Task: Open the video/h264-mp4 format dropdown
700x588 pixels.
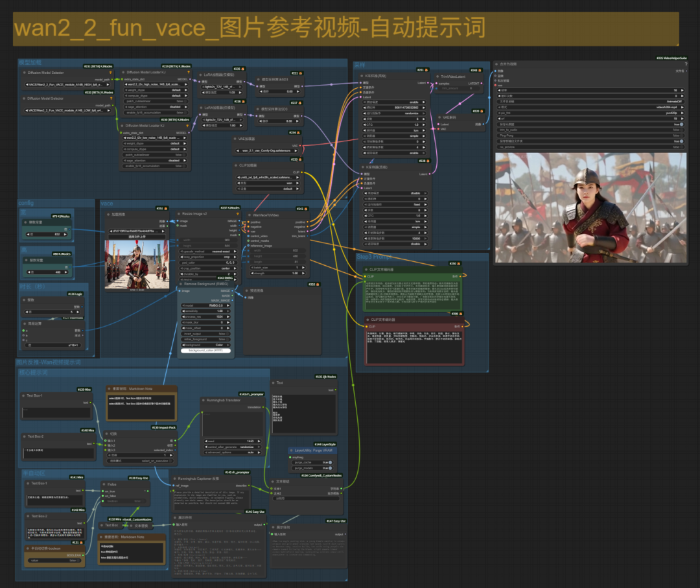Action: click(x=590, y=107)
